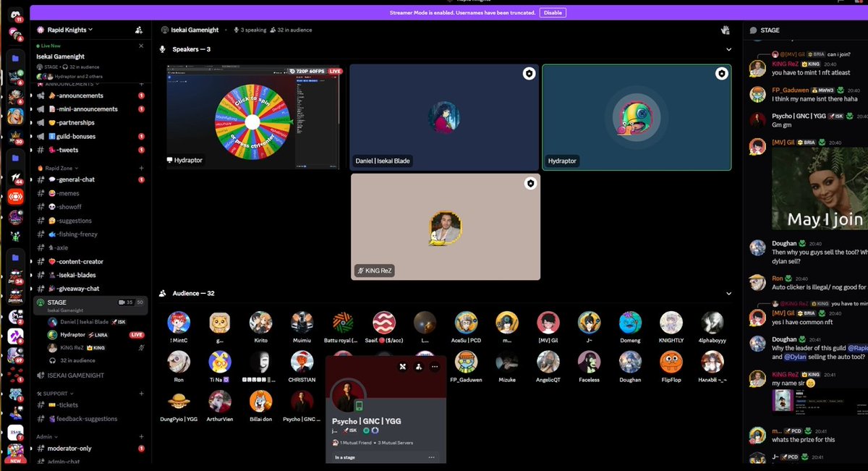The height and width of the screenshot is (471, 868).
Task: Collapse the Speakers section with its chevron
Action: (728, 49)
